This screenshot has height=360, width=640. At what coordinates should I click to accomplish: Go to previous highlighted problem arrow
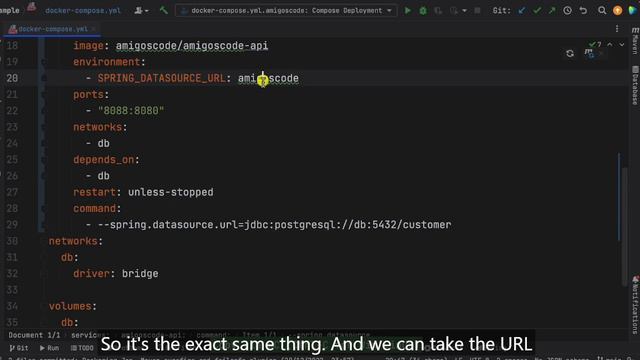pos(610,44)
